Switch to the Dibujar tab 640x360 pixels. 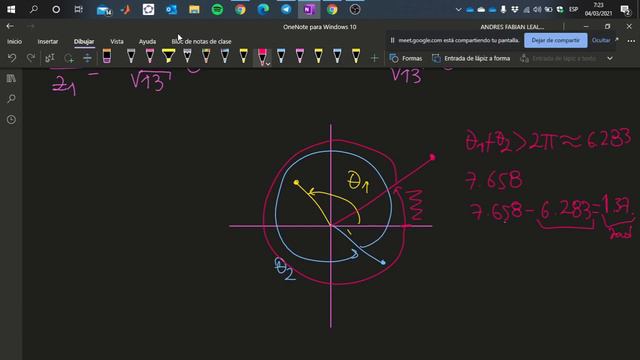click(x=84, y=41)
